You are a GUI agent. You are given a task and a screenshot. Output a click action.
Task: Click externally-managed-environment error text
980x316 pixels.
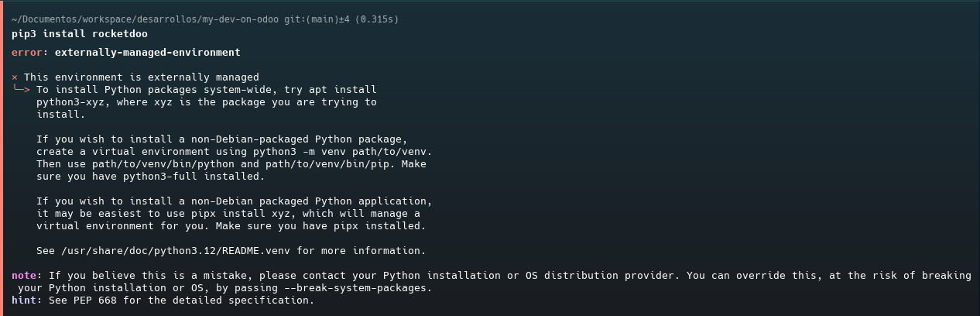(148, 53)
